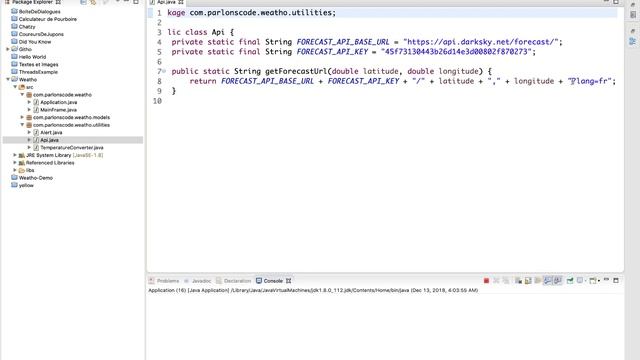Switch to the Declaration tab
Viewport: 640px width, 360px height.
(x=233, y=281)
